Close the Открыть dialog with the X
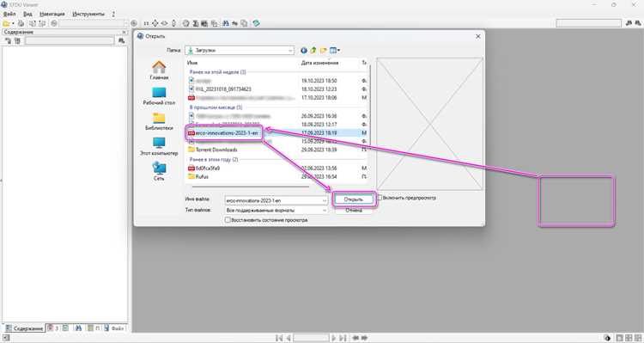Image resolution: width=644 pixels, height=343 pixels. [x=478, y=36]
